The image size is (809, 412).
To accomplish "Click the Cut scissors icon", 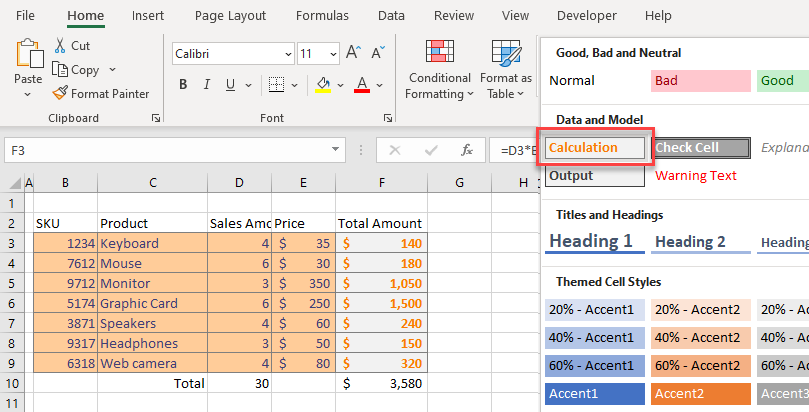I will click(x=60, y=46).
